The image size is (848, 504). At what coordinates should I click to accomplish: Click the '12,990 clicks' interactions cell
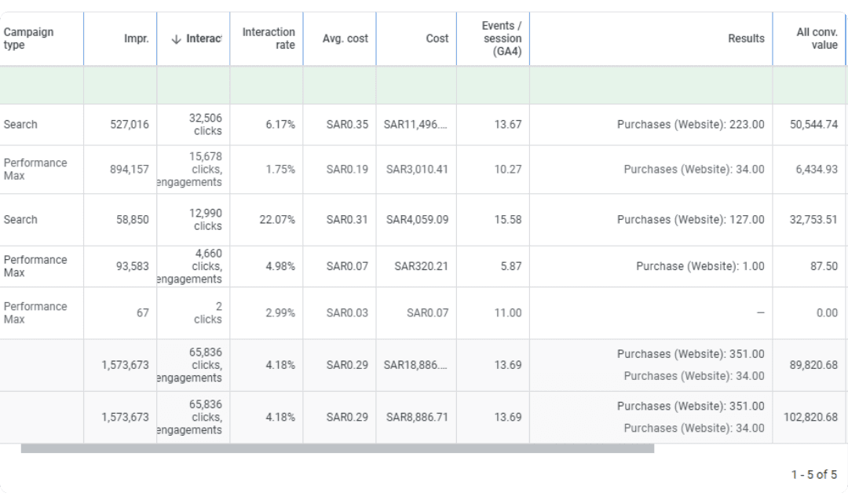pos(205,220)
